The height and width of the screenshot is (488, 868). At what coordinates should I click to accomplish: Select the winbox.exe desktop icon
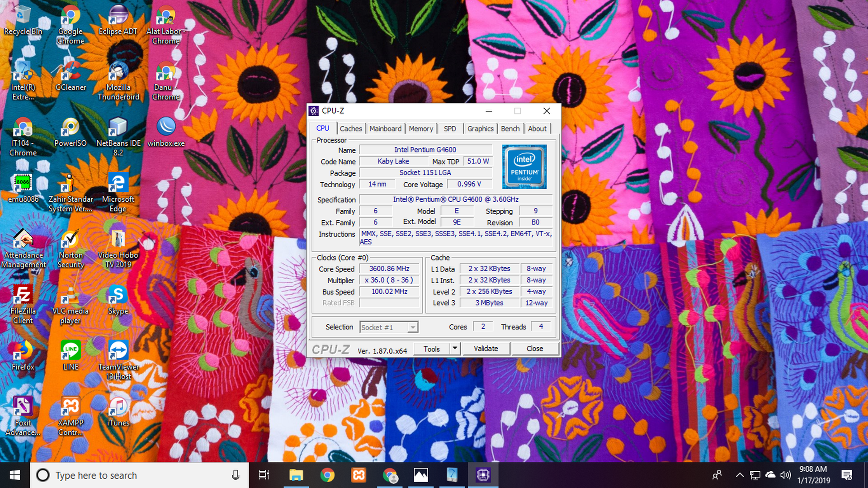166,133
